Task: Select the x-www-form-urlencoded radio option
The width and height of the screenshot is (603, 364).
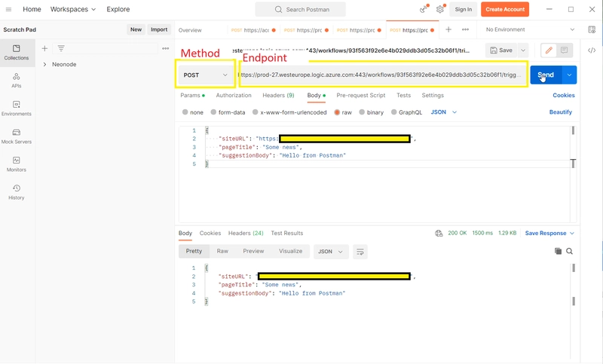Action: (x=255, y=112)
